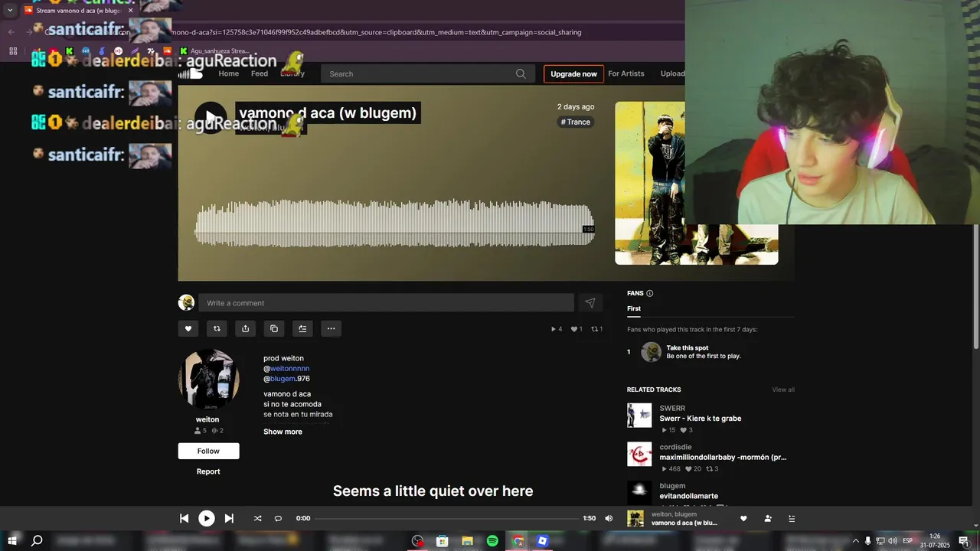
Task: Open the now-playing track title in player
Action: pos(684,523)
